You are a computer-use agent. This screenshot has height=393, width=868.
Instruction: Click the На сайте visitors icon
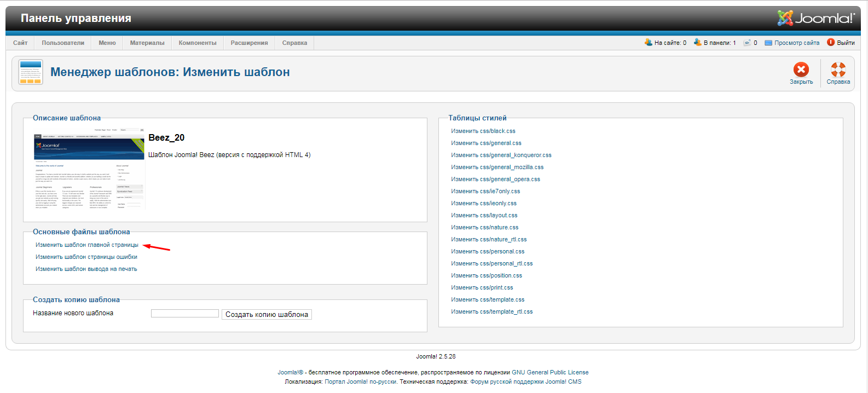[x=649, y=42]
